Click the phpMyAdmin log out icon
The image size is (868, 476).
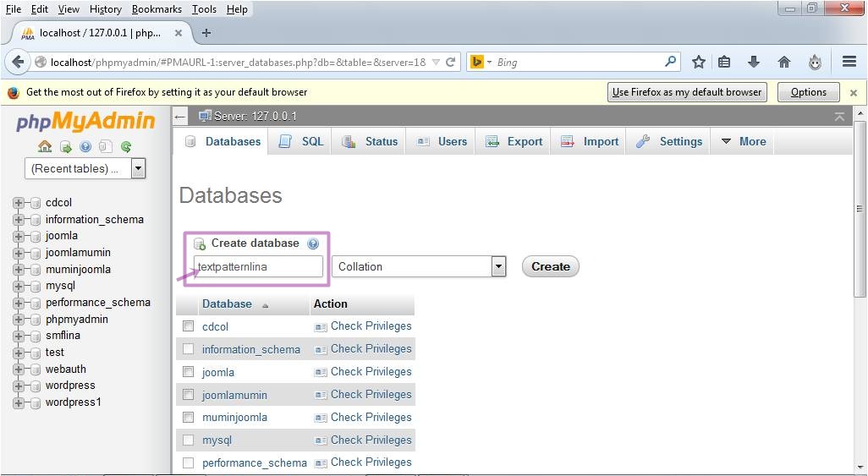click(x=65, y=146)
